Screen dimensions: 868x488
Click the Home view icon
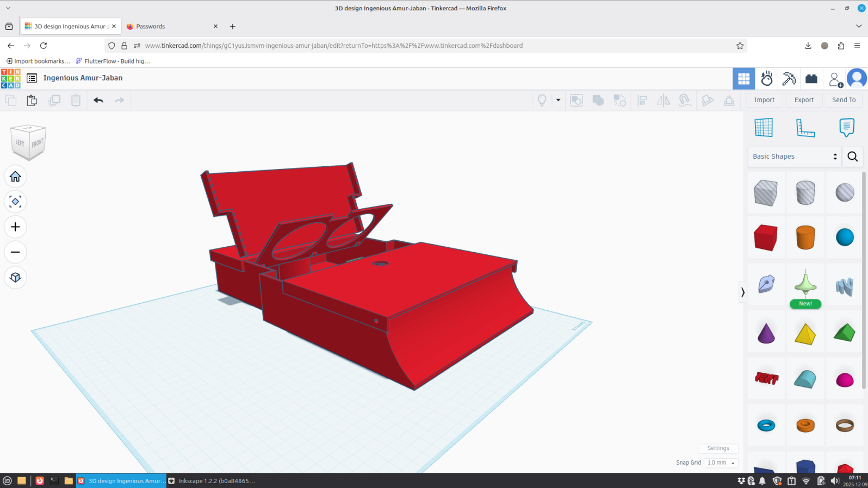[15, 177]
